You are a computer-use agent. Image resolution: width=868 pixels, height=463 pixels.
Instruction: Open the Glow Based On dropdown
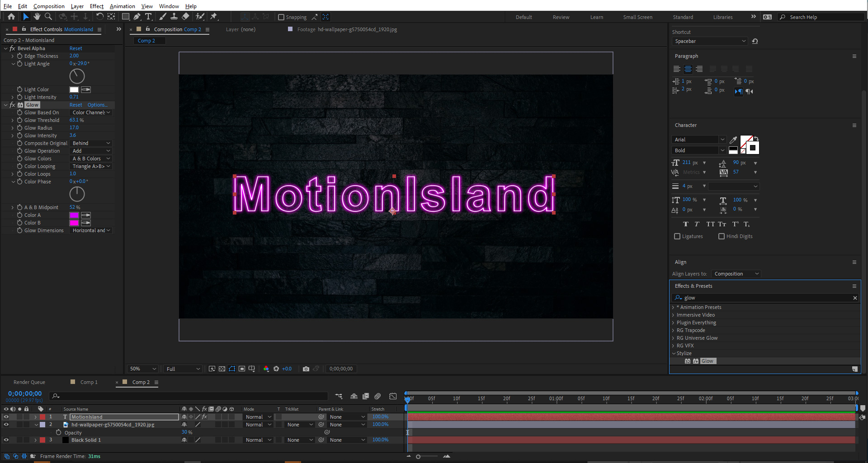(x=91, y=112)
